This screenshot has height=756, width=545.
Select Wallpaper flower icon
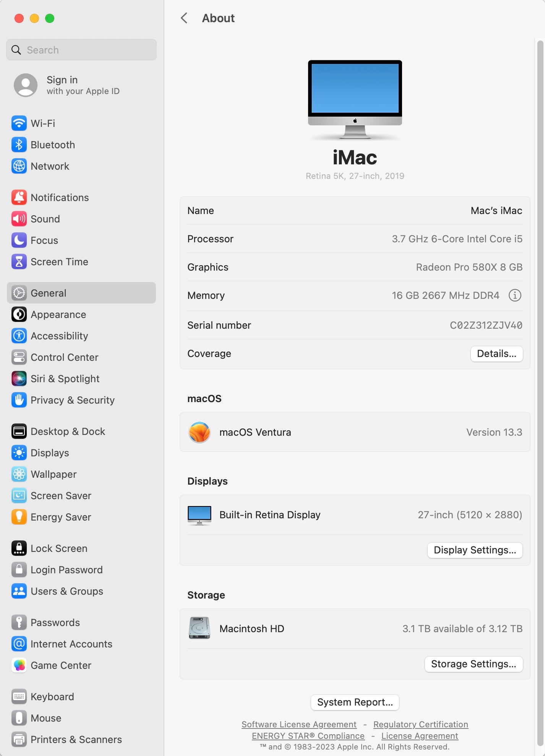point(19,474)
